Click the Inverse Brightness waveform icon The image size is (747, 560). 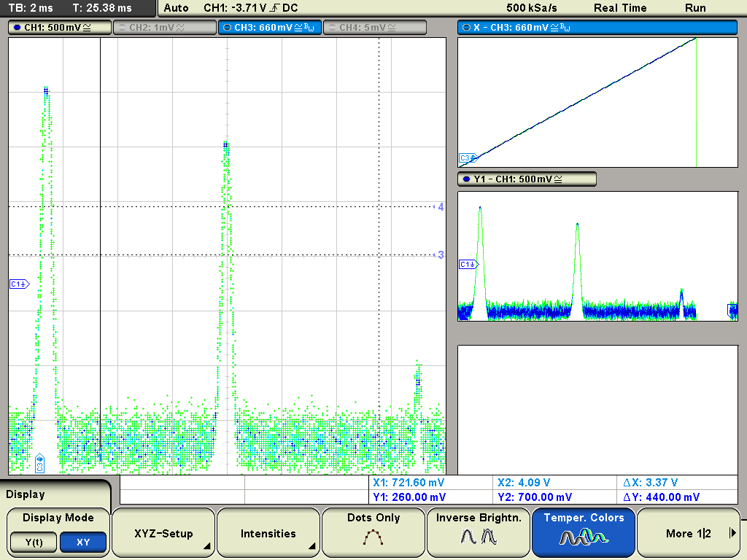[x=479, y=538]
